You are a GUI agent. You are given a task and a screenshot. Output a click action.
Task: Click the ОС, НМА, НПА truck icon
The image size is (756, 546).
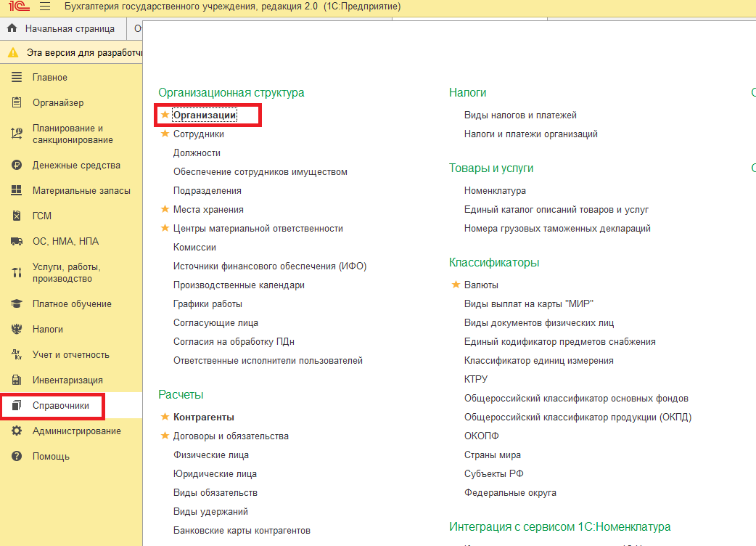(x=17, y=241)
